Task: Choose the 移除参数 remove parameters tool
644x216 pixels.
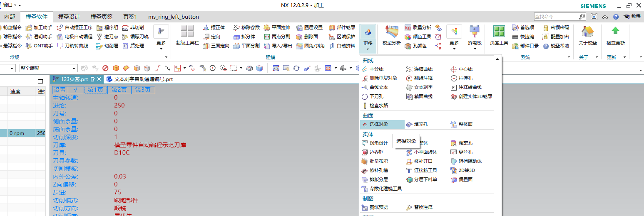Action: 246,27
